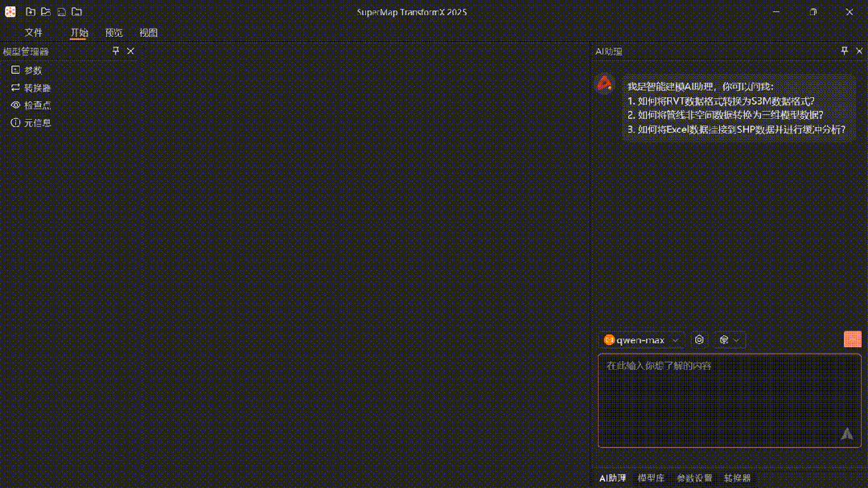Open AI model settings hexagon icon
This screenshot has height=488, width=868.
click(699, 340)
